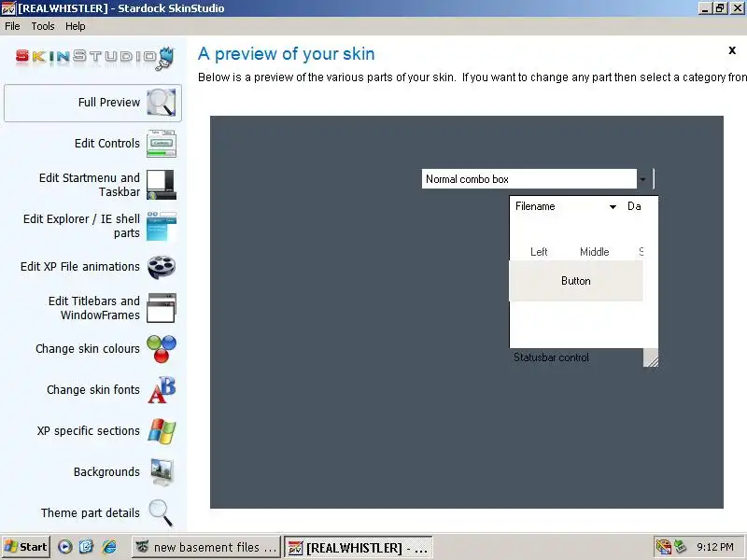Click the Windows flag XP specific sections icon
This screenshot has height=560, width=747.
pyautogui.click(x=161, y=431)
